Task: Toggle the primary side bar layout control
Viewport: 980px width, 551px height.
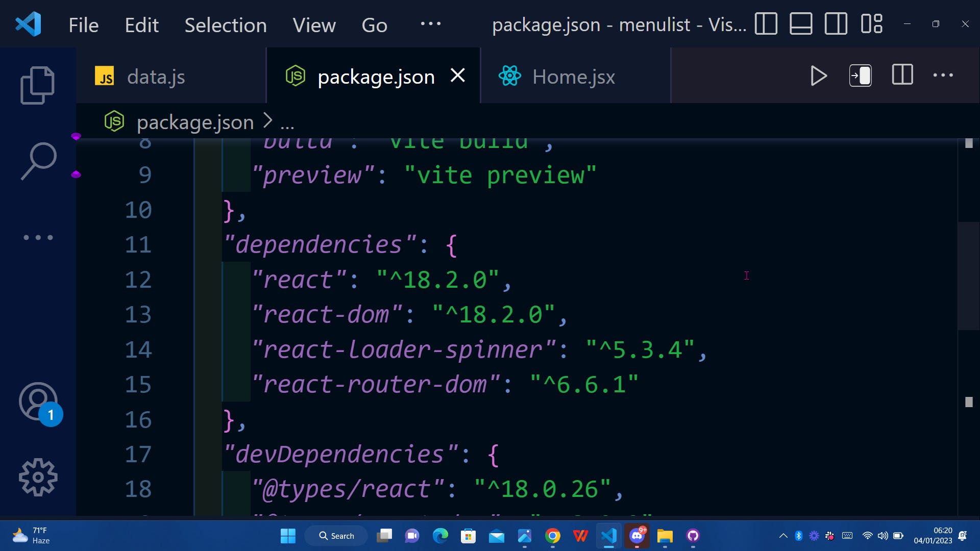Action: [x=766, y=23]
